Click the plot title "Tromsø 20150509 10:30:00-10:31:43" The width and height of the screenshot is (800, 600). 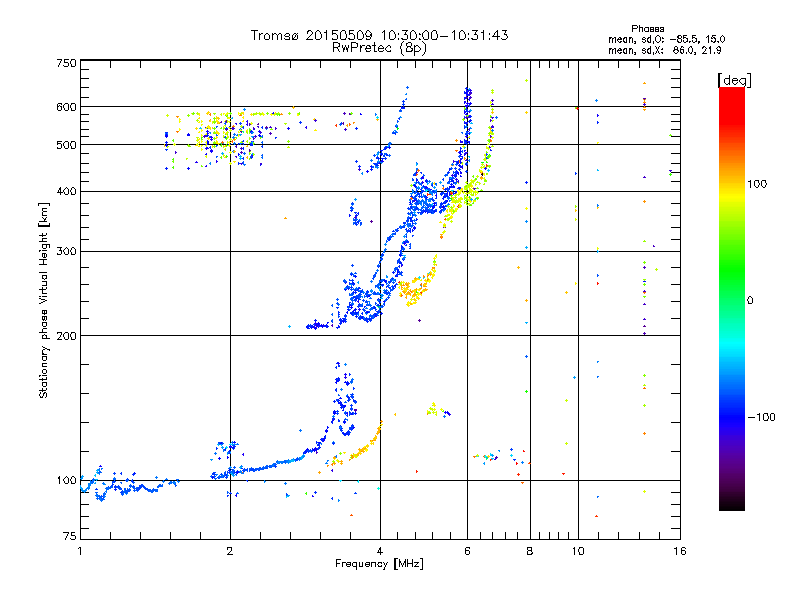pos(379,35)
